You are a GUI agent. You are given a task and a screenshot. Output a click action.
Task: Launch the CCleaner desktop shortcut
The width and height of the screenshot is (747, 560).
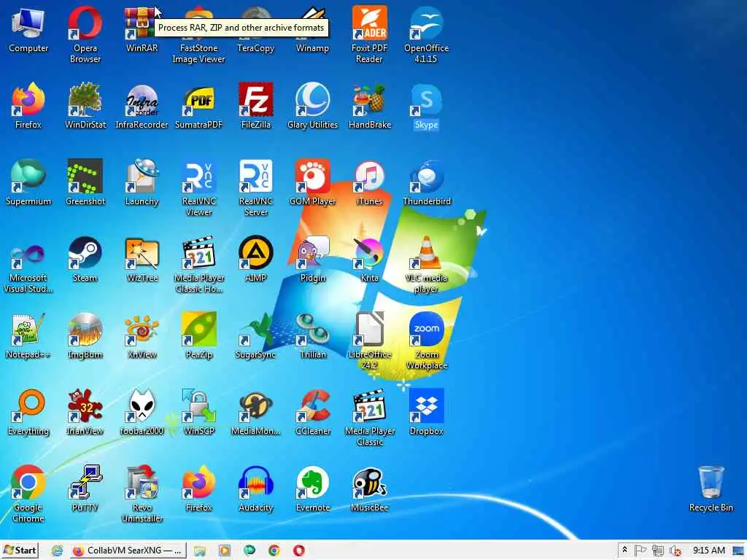point(312,413)
